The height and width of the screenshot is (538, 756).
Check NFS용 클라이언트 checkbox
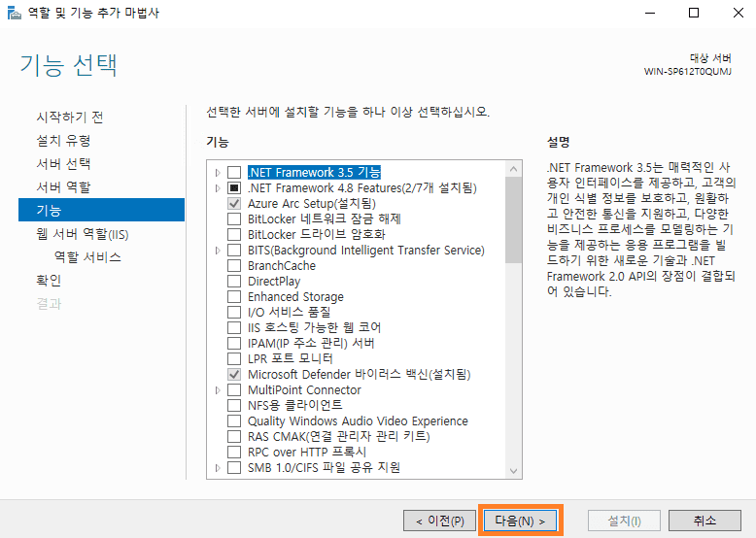point(234,405)
